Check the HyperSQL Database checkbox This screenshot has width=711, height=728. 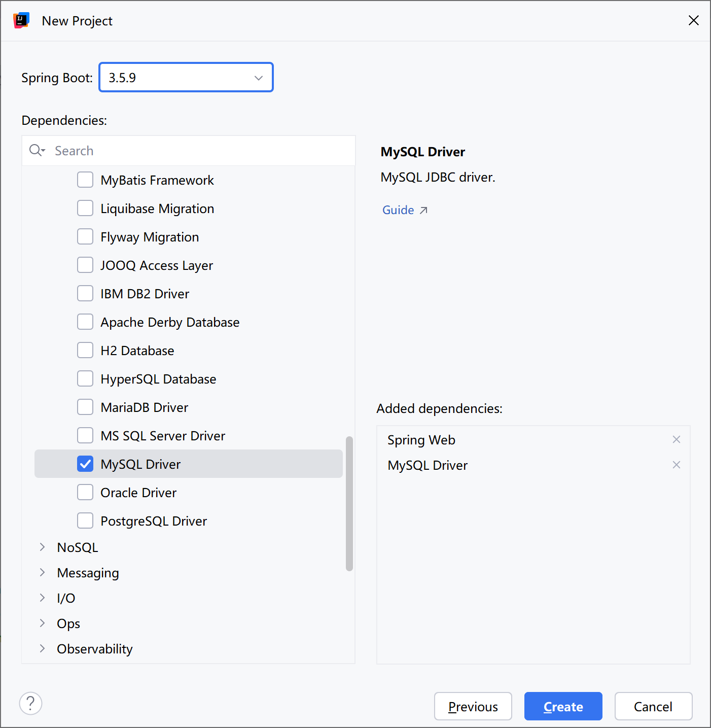click(85, 378)
